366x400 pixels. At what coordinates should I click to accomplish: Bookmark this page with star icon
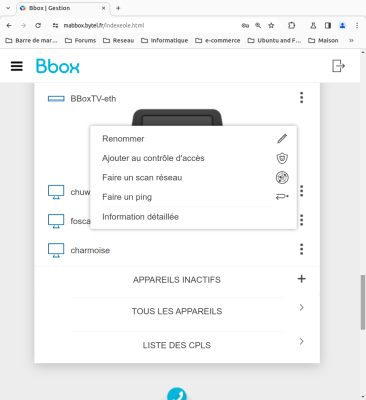pyautogui.click(x=271, y=25)
